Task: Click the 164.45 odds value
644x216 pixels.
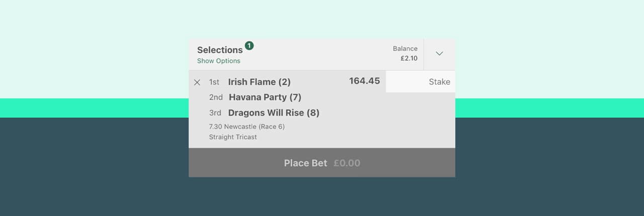Action: [x=364, y=81]
